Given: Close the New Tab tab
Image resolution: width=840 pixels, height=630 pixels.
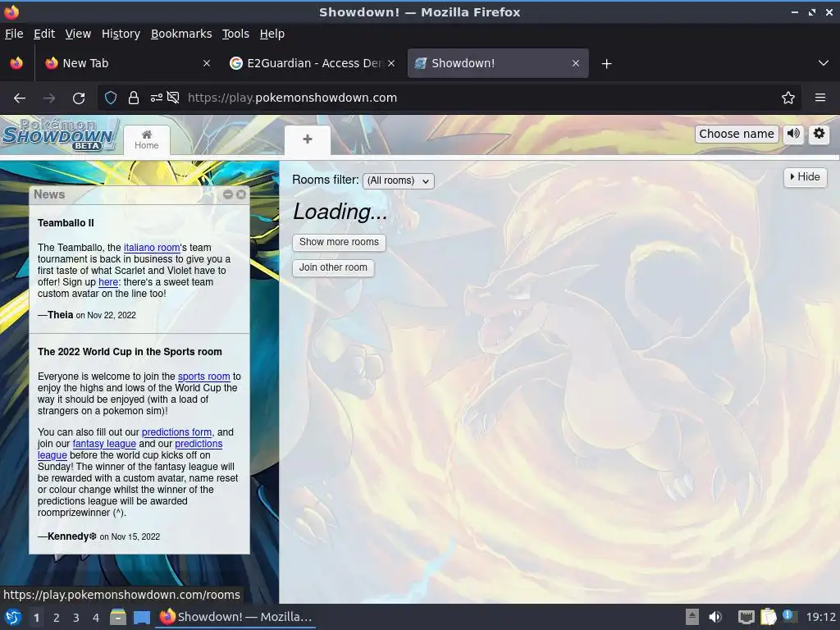Looking at the screenshot, I should point(207,63).
